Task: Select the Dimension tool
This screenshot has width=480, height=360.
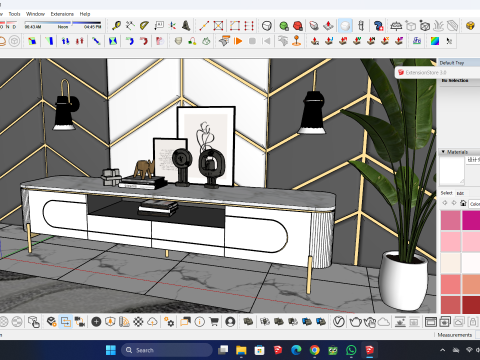Action: point(130,25)
